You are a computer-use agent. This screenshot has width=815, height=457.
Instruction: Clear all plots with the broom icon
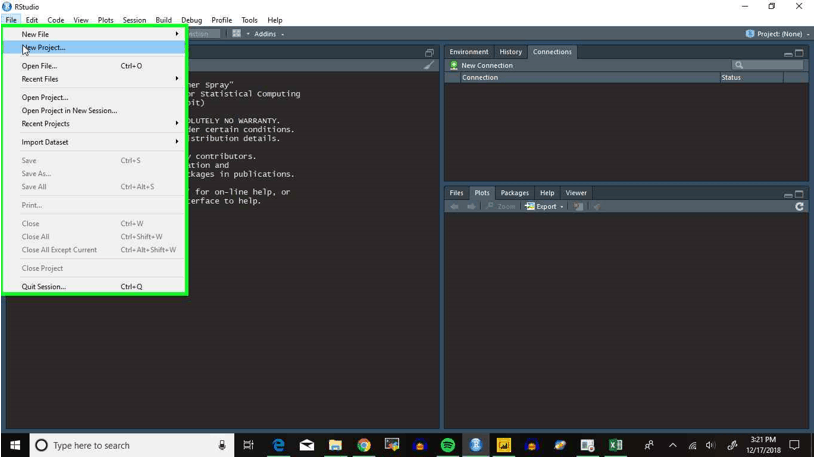pos(597,206)
